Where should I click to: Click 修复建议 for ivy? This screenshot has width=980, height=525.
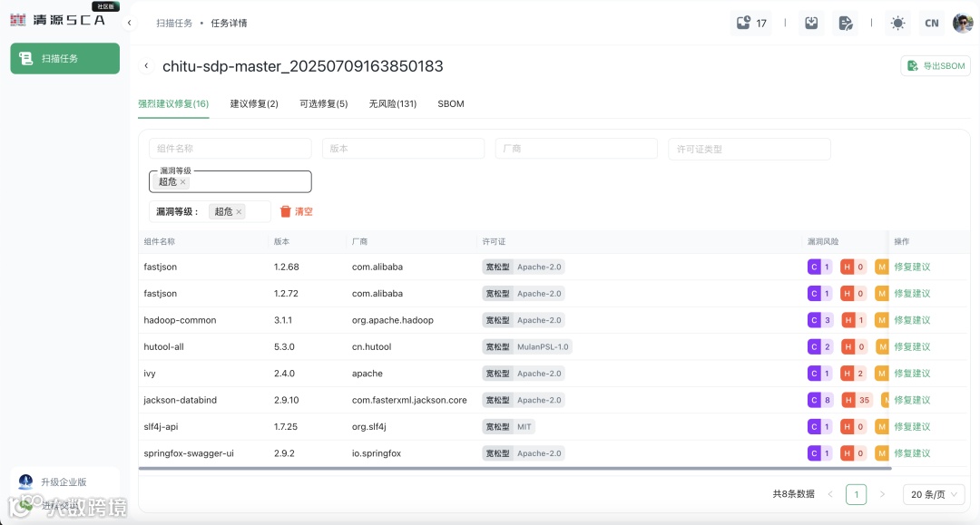pos(912,374)
